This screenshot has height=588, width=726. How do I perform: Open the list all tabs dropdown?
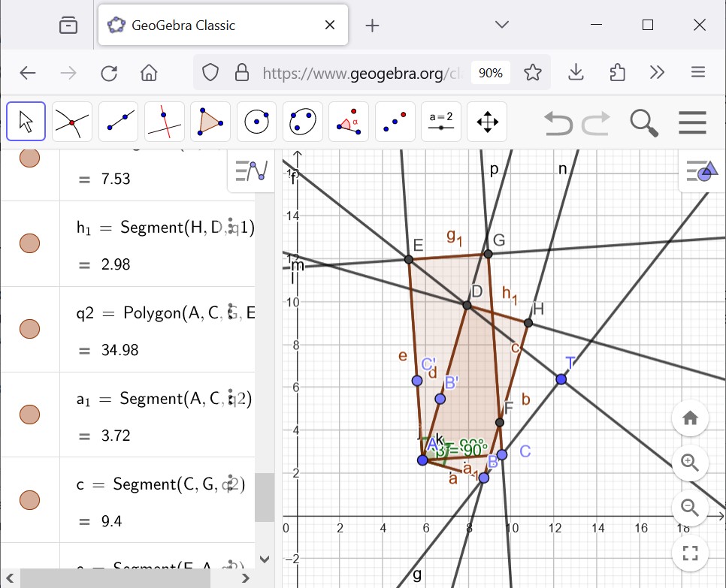tap(502, 25)
